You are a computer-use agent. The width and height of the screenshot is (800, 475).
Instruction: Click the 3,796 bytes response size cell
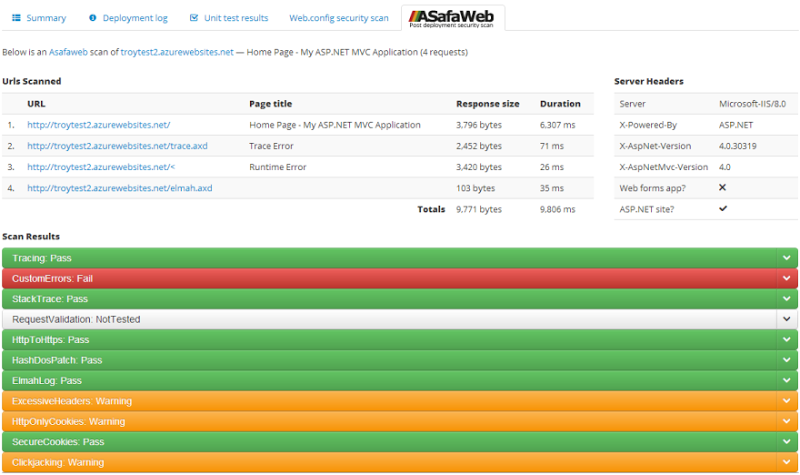(479, 125)
